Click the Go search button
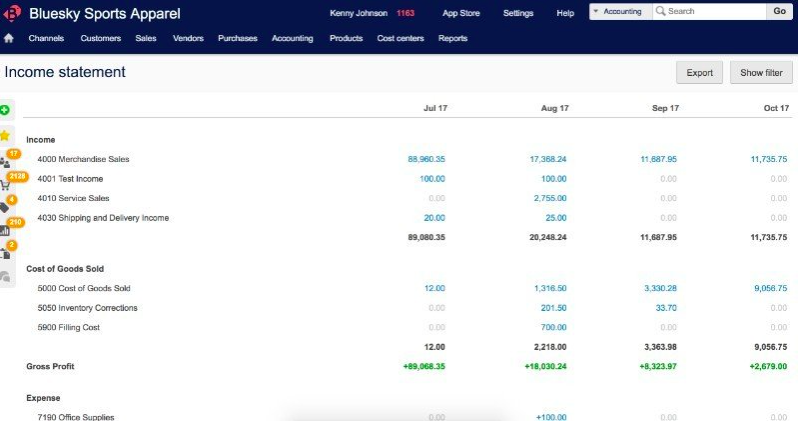798x425 pixels. 780,11
